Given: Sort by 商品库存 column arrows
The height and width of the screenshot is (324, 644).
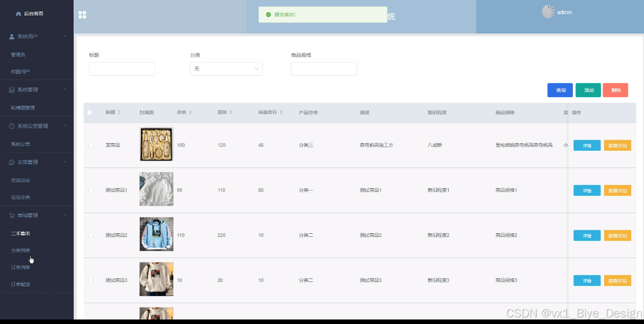Looking at the screenshot, I should (x=281, y=113).
